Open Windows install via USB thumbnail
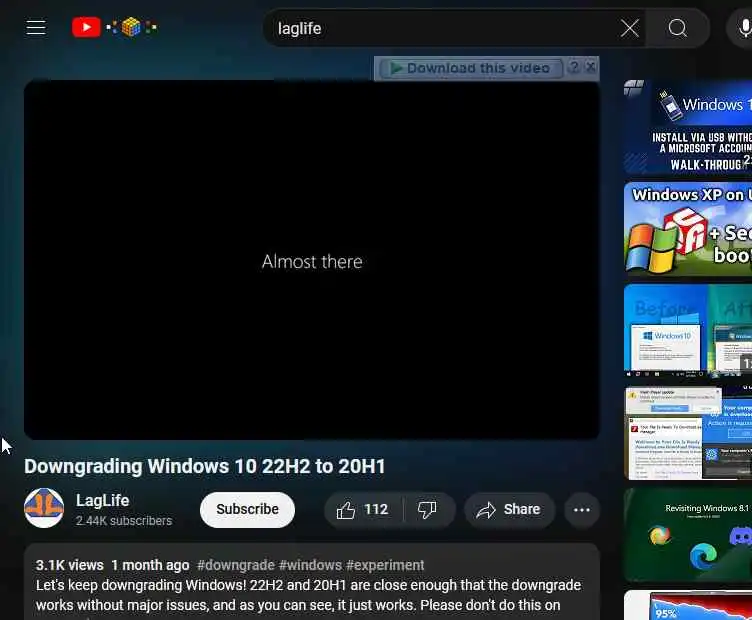The width and height of the screenshot is (752, 620). pos(688,126)
